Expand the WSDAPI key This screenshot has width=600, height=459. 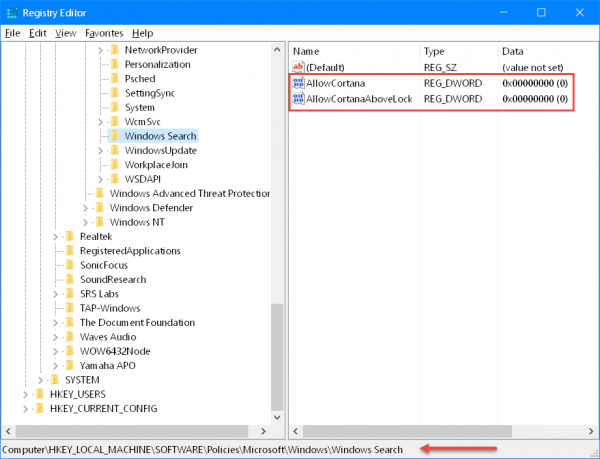[x=100, y=179]
